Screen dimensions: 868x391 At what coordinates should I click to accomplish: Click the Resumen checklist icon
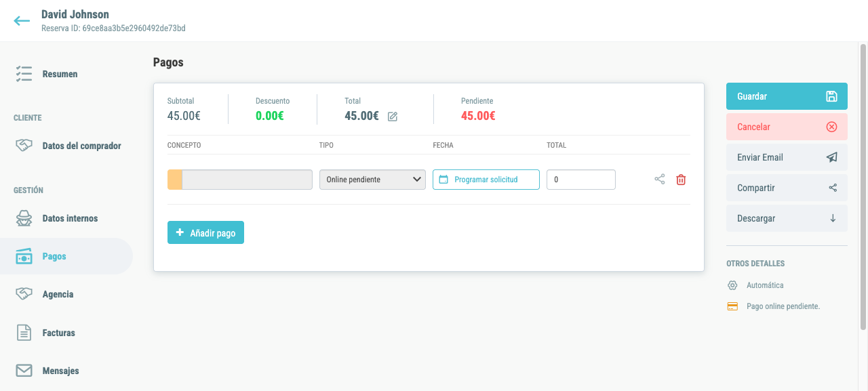pyautogui.click(x=24, y=74)
